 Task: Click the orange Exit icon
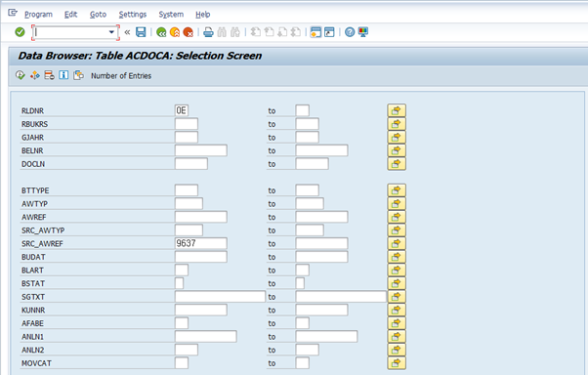pos(175,32)
